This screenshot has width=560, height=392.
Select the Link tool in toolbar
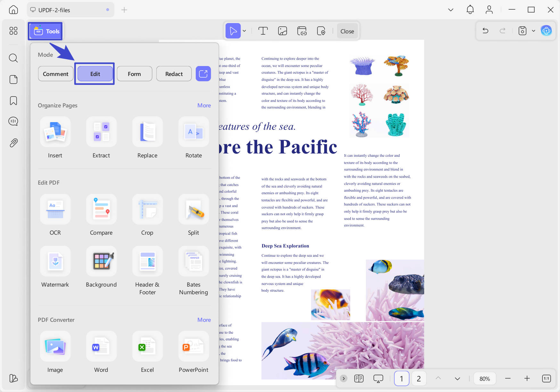(x=302, y=31)
